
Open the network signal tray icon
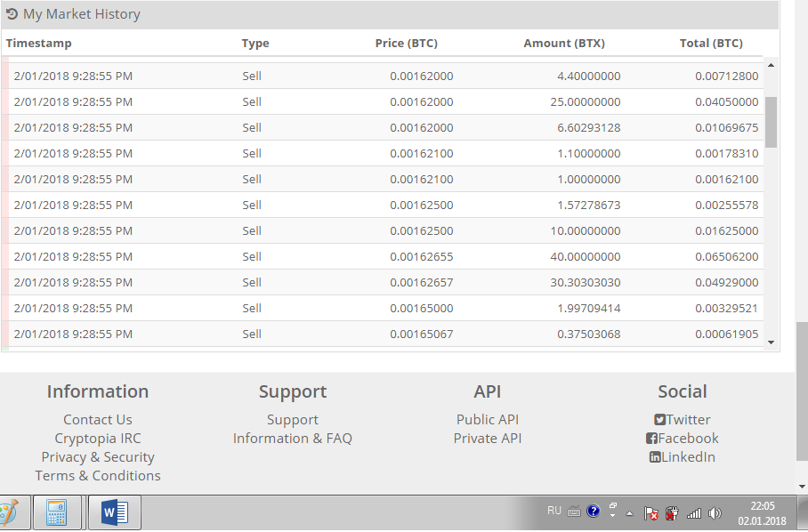coord(694,513)
